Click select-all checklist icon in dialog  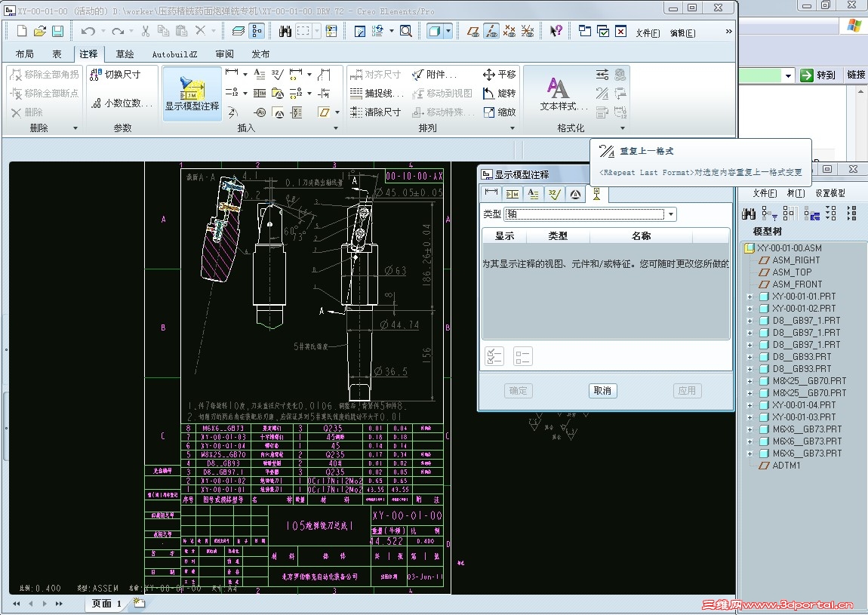(494, 356)
